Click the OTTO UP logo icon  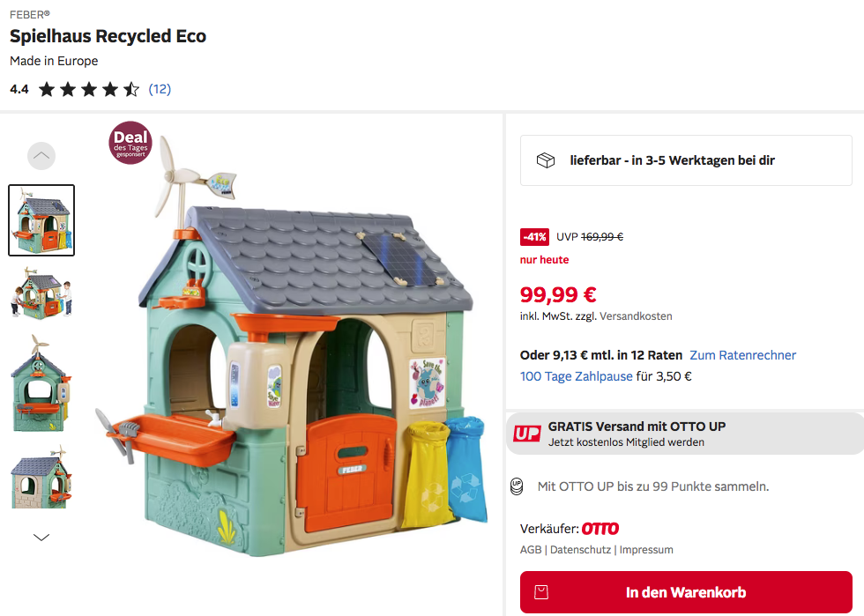tap(527, 434)
